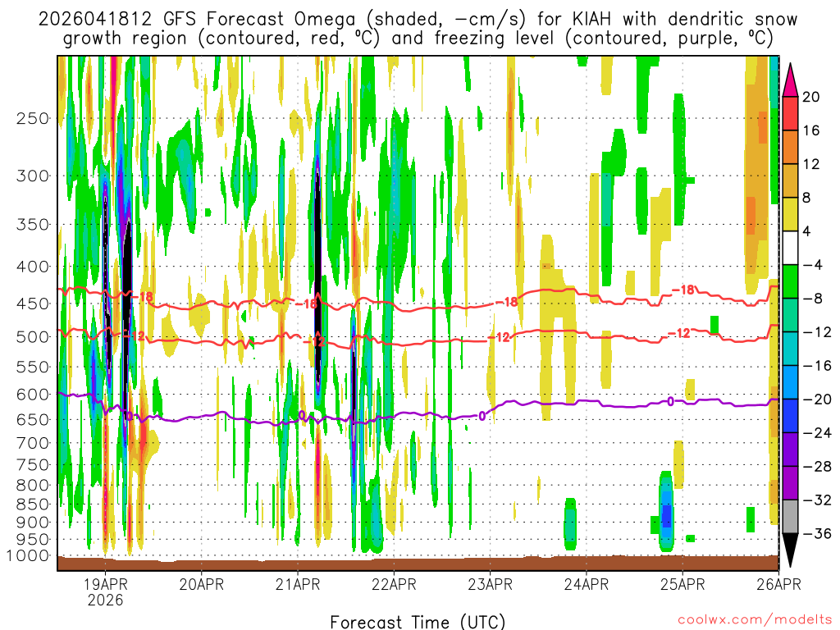Image resolution: width=840 pixels, height=630 pixels.
Task: Click the 1000 pressure level label
Action: pyautogui.click(x=28, y=556)
